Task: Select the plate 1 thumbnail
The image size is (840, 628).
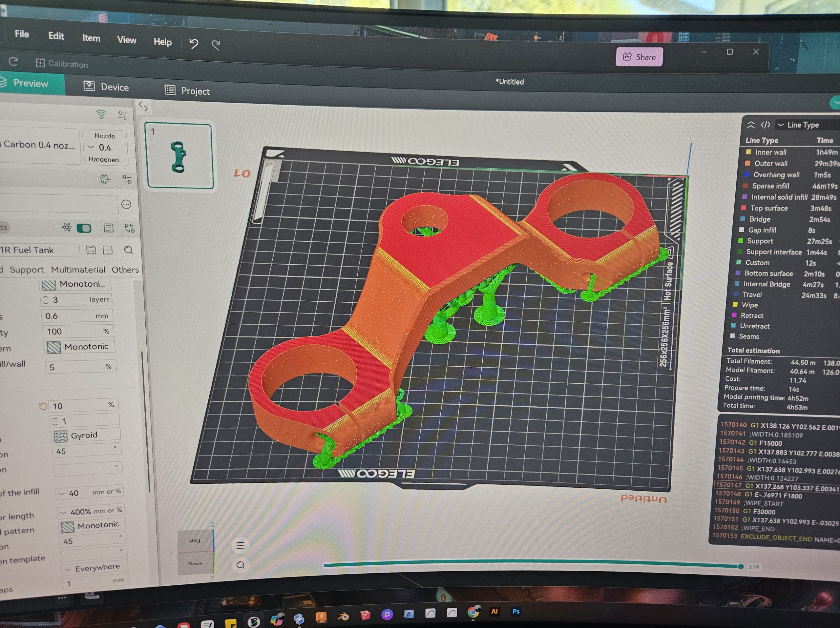Action: 179,155
